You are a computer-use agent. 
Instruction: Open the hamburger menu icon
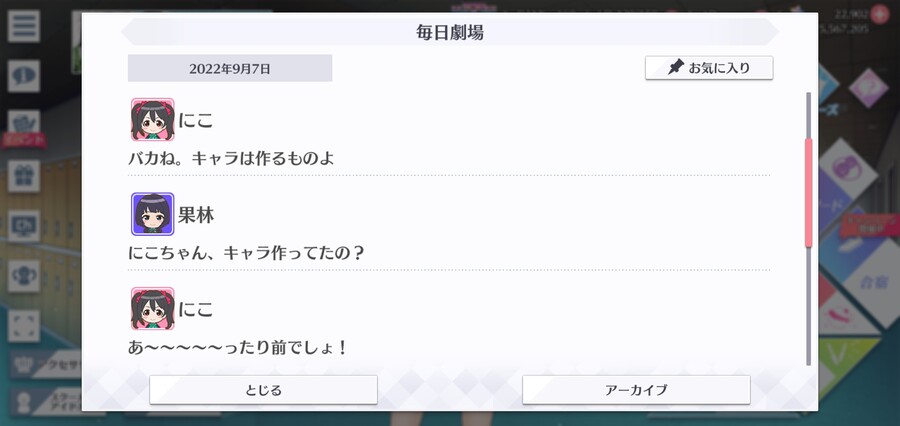(x=24, y=26)
